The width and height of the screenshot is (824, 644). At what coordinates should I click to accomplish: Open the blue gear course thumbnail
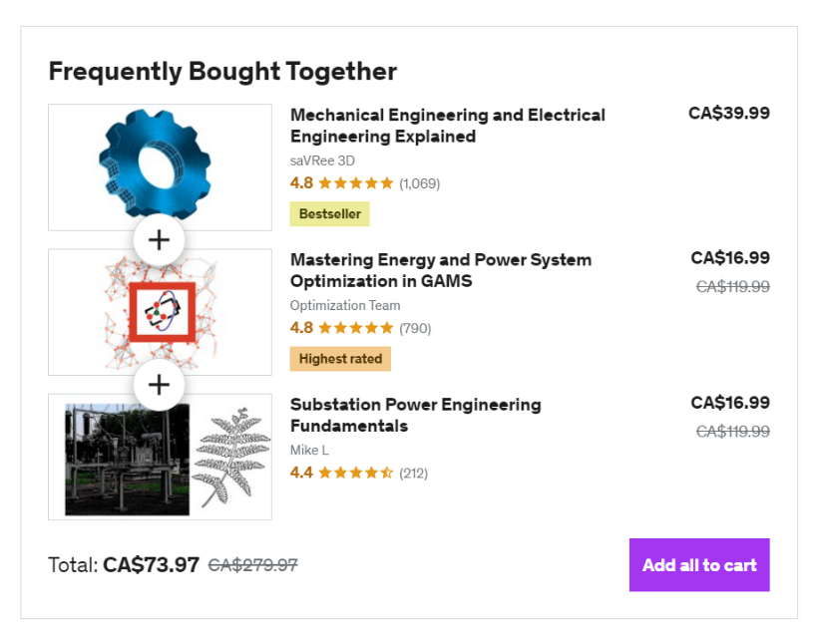[x=160, y=164]
